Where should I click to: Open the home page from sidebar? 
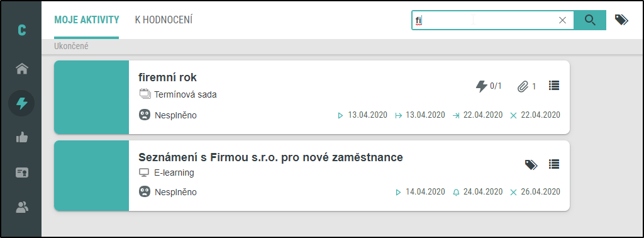[21, 69]
